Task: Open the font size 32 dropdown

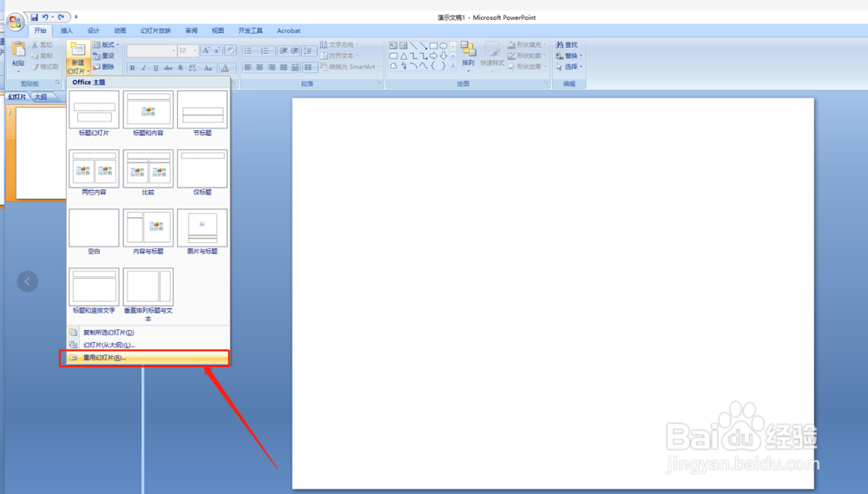Action: 187,50
